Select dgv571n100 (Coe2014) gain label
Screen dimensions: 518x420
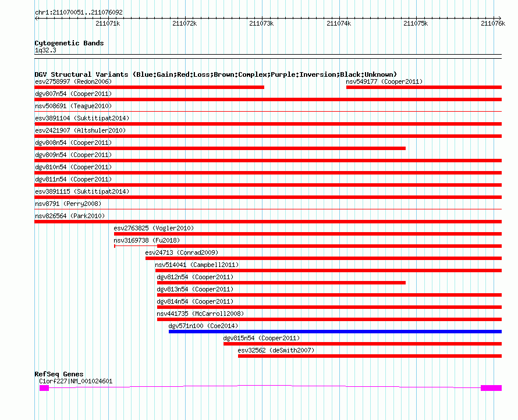pyautogui.click(x=203, y=326)
